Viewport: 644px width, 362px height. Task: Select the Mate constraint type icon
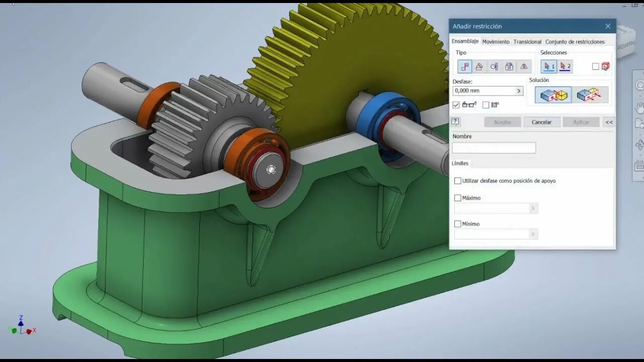pyautogui.click(x=464, y=66)
